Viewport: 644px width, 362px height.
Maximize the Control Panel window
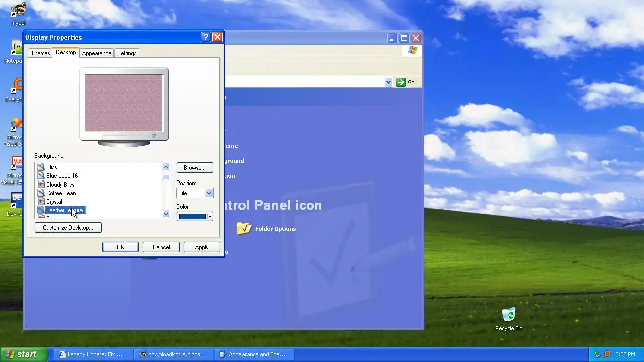click(x=404, y=38)
